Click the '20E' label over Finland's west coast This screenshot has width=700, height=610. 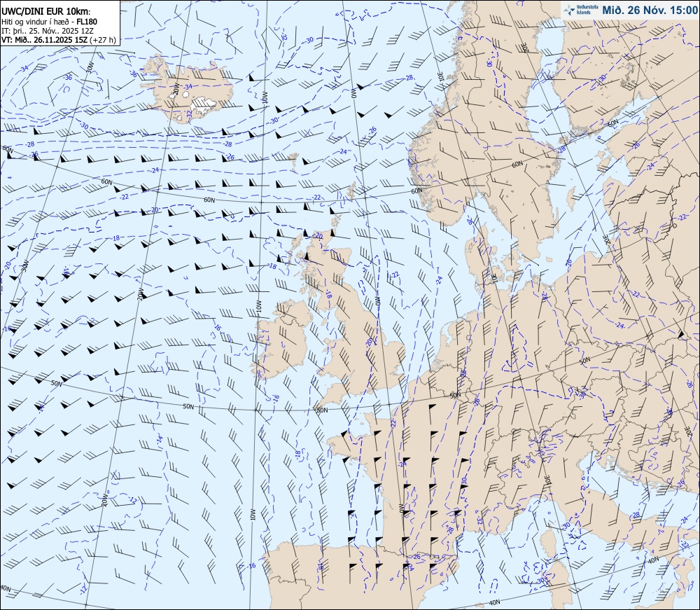[526, 48]
